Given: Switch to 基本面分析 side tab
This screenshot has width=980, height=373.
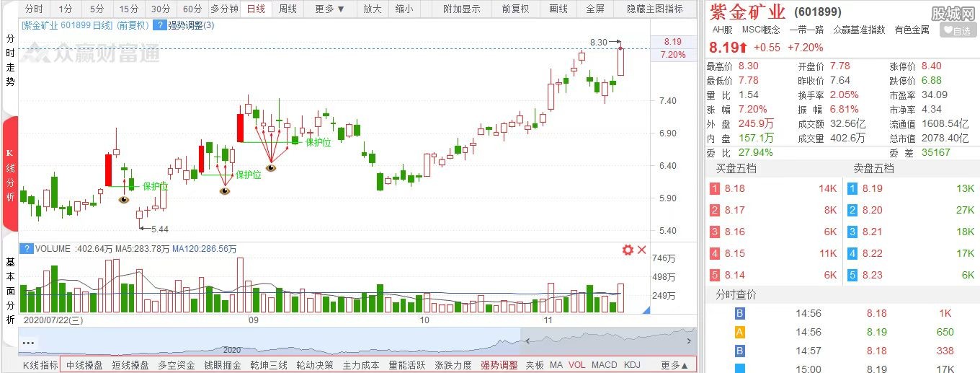Looking at the screenshot, I should coord(10,290).
